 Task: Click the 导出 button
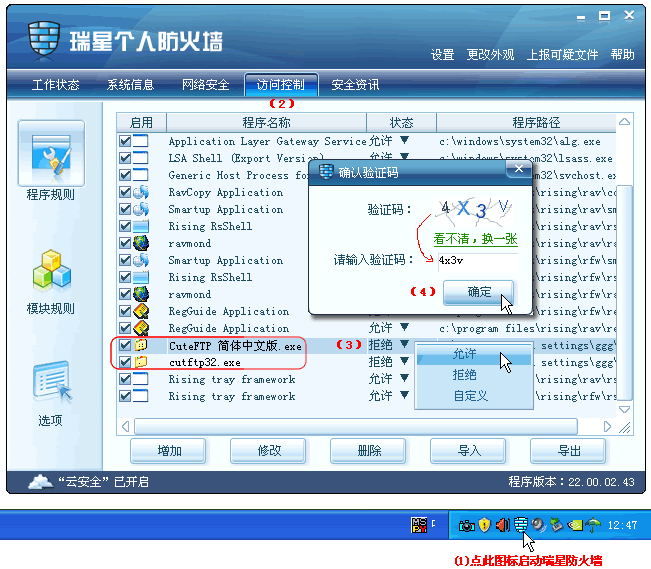pyautogui.click(x=568, y=451)
